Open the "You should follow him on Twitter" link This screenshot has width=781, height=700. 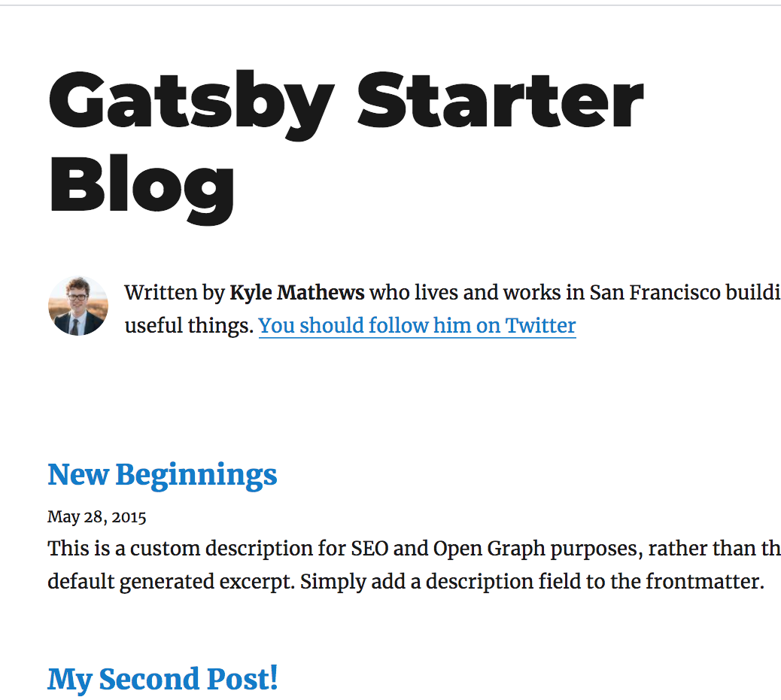[417, 326]
